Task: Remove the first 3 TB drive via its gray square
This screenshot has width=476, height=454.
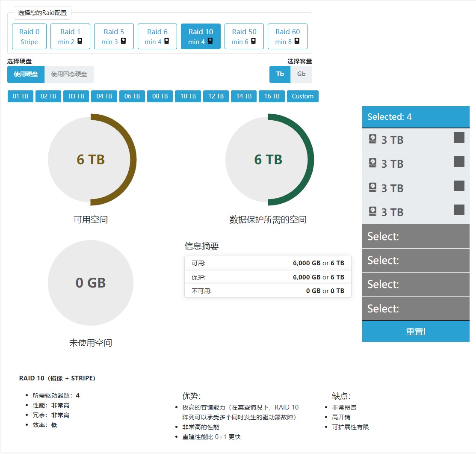Action: click(459, 137)
